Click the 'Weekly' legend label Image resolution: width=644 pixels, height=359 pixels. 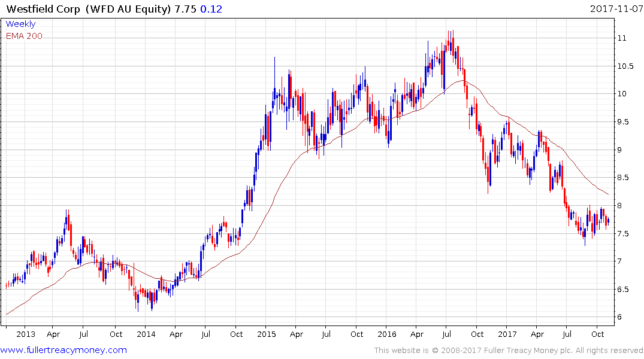(20, 24)
